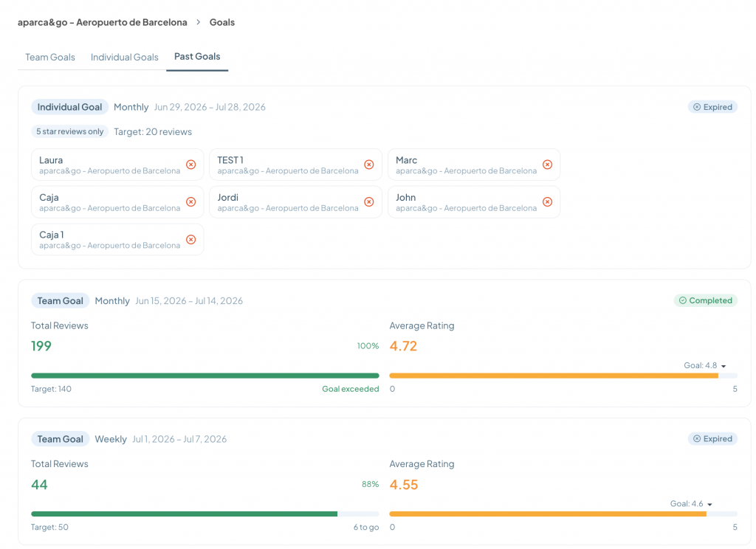Select the Past Goals tab
Screen dimensions: 756x549
click(197, 56)
